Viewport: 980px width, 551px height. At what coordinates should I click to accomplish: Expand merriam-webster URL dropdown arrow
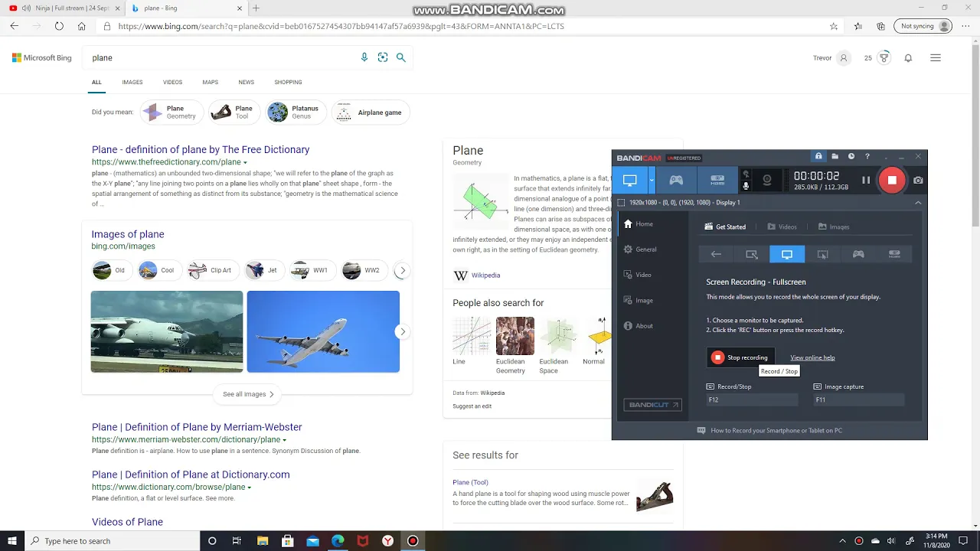click(x=284, y=441)
